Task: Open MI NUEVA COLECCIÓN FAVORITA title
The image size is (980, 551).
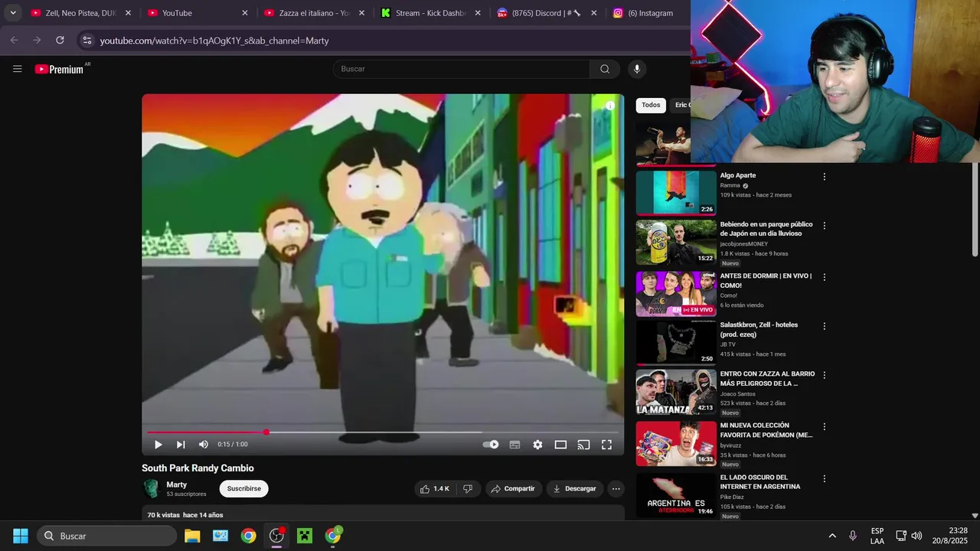Action: pyautogui.click(x=766, y=430)
